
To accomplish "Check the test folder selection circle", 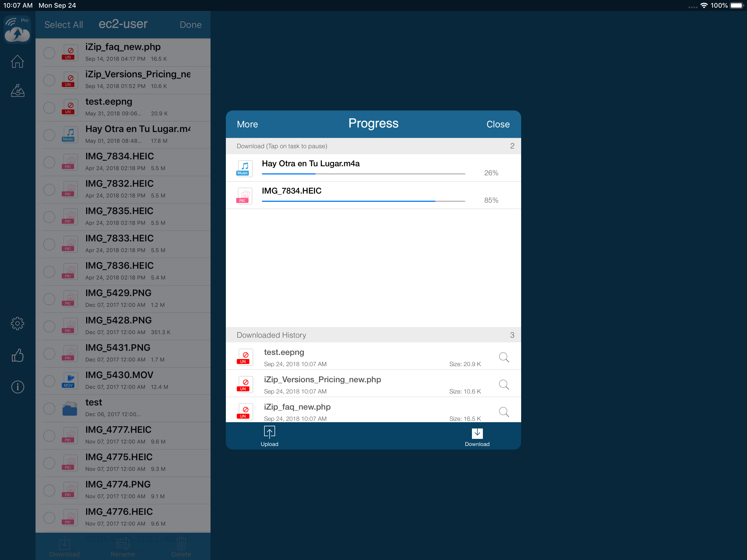I will [49, 408].
